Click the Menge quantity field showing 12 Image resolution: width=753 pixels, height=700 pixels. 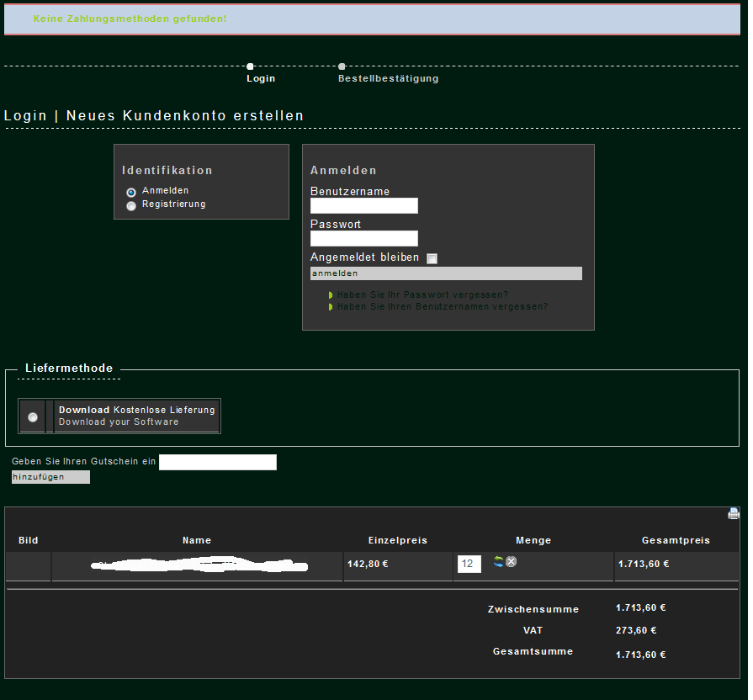tap(469, 565)
